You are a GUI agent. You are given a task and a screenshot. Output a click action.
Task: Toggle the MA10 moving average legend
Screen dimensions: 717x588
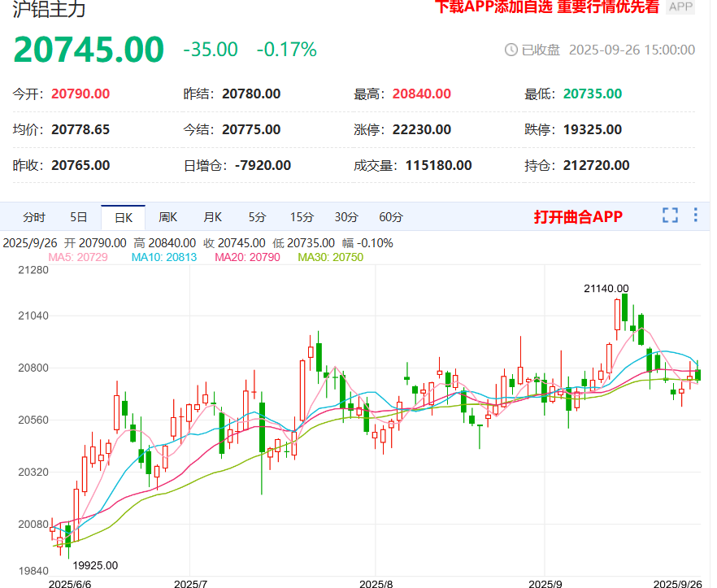[158, 257]
